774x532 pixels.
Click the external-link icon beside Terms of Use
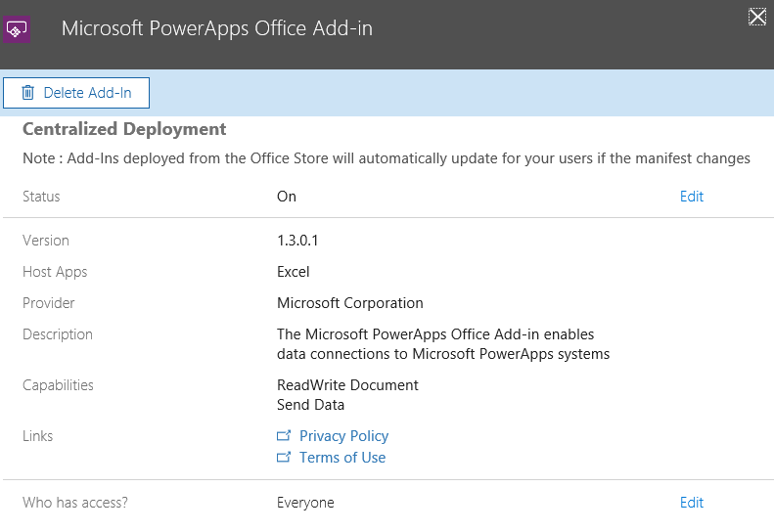pos(284,458)
